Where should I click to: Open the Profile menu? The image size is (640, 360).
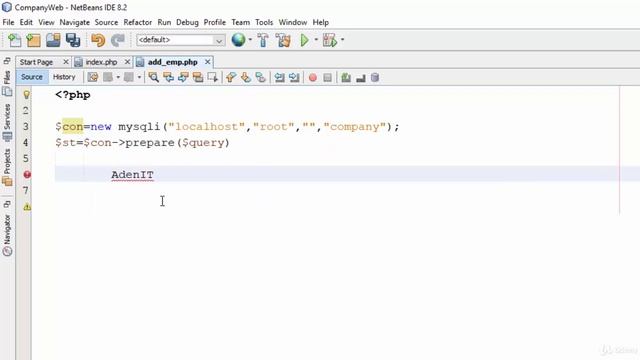(215, 22)
